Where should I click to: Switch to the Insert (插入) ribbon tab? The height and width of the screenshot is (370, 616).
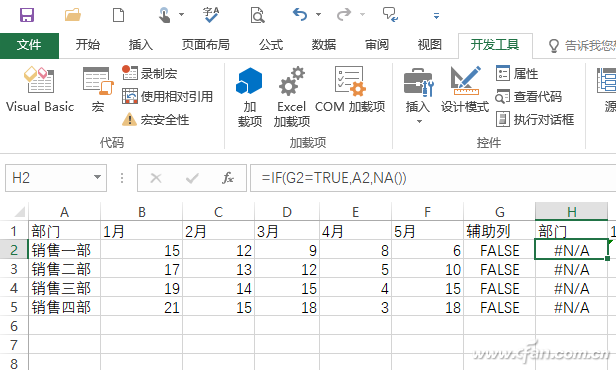[x=140, y=45]
